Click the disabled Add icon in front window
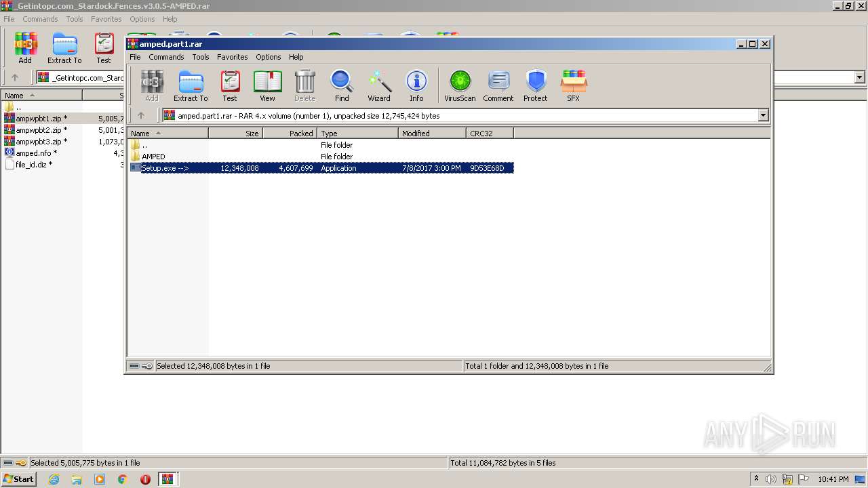The width and height of the screenshot is (868, 488). click(x=152, y=86)
